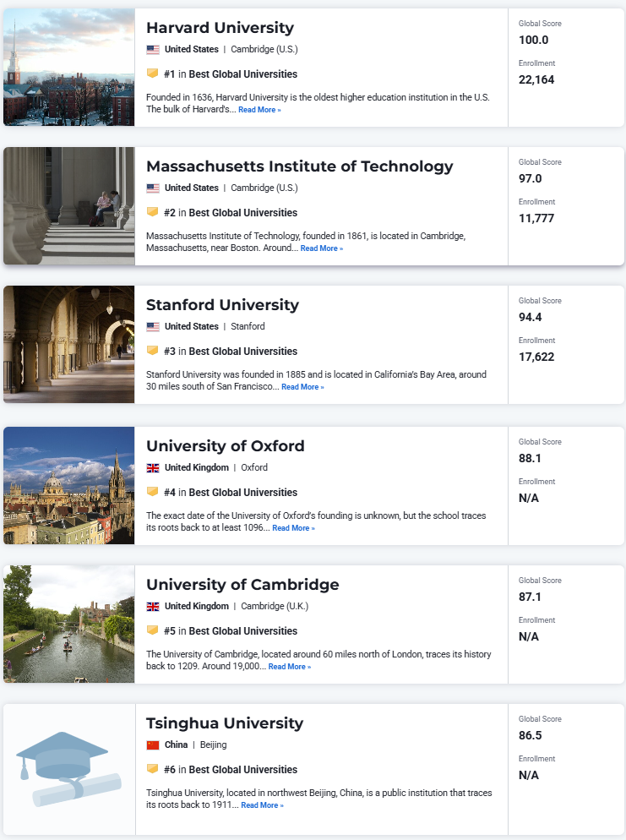The height and width of the screenshot is (840, 626).
Task: Click Read More in Stanford description
Action: tap(302, 387)
